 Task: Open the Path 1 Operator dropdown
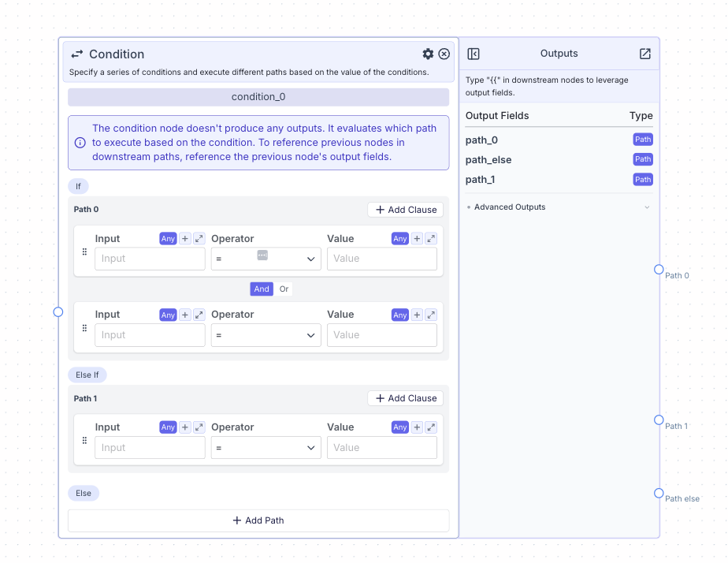click(266, 448)
